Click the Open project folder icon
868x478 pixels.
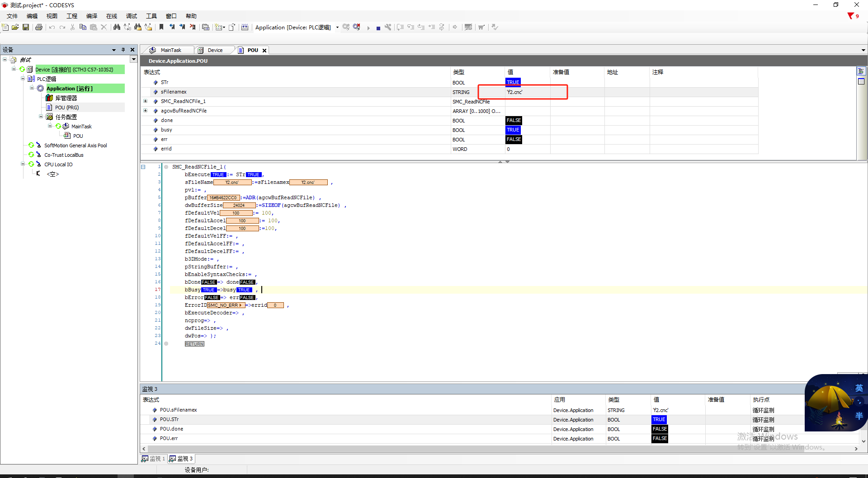tap(15, 27)
